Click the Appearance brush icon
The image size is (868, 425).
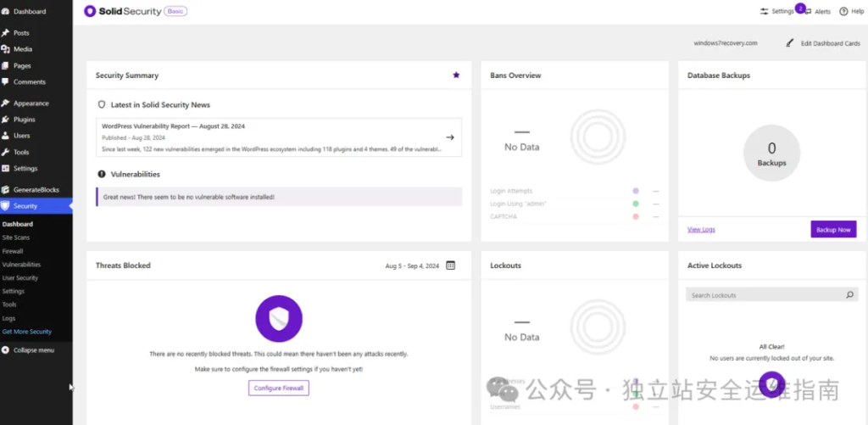6,103
